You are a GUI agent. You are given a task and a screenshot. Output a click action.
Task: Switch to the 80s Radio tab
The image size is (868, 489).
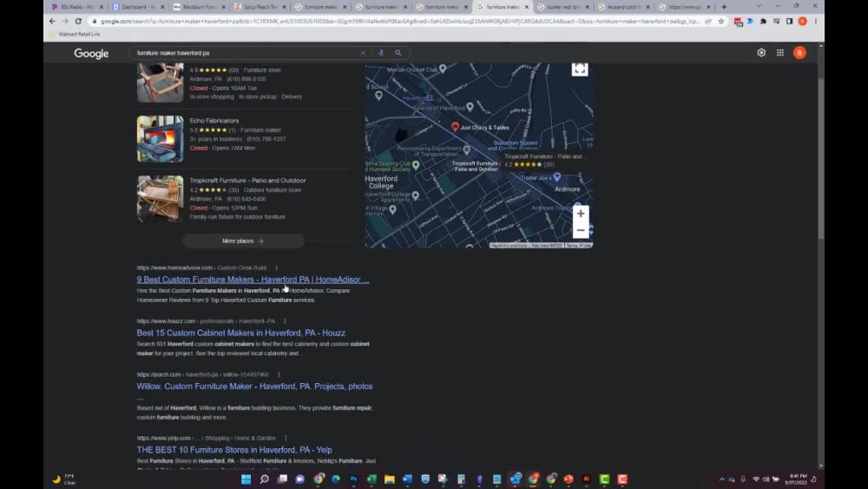pyautogui.click(x=76, y=7)
